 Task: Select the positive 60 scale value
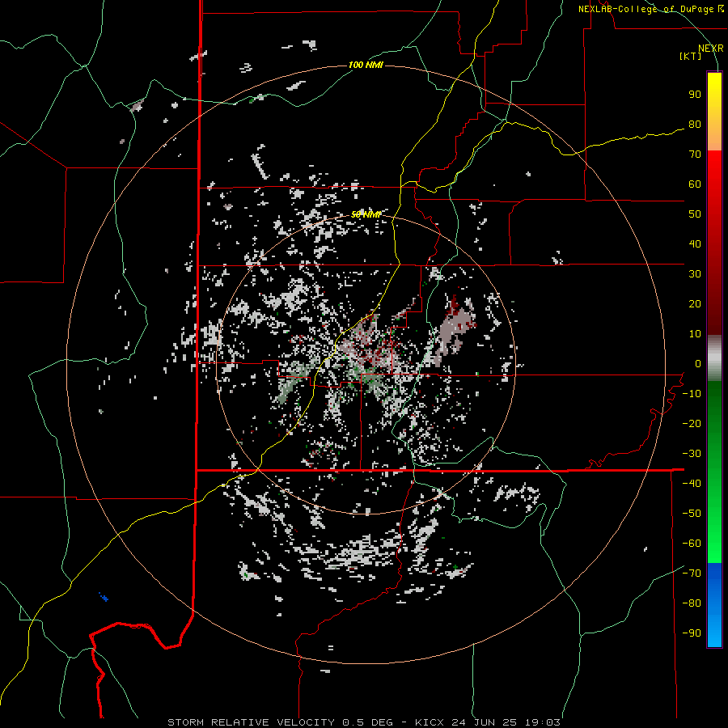pyautogui.click(x=695, y=184)
